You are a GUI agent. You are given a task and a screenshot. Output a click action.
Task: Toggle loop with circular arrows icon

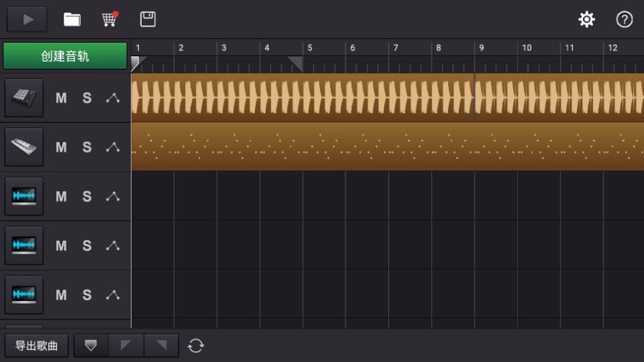click(x=196, y=346)
